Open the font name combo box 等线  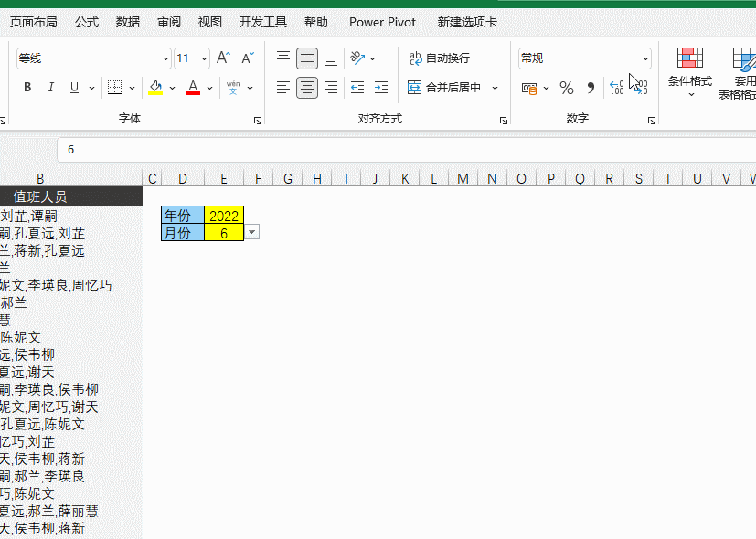click(x=94, y=58)
